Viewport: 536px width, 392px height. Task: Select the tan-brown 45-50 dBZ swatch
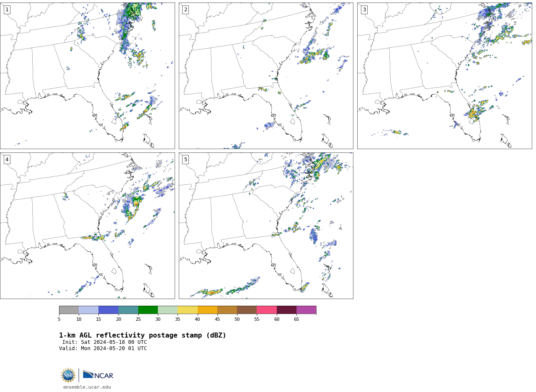click(227, 310)
